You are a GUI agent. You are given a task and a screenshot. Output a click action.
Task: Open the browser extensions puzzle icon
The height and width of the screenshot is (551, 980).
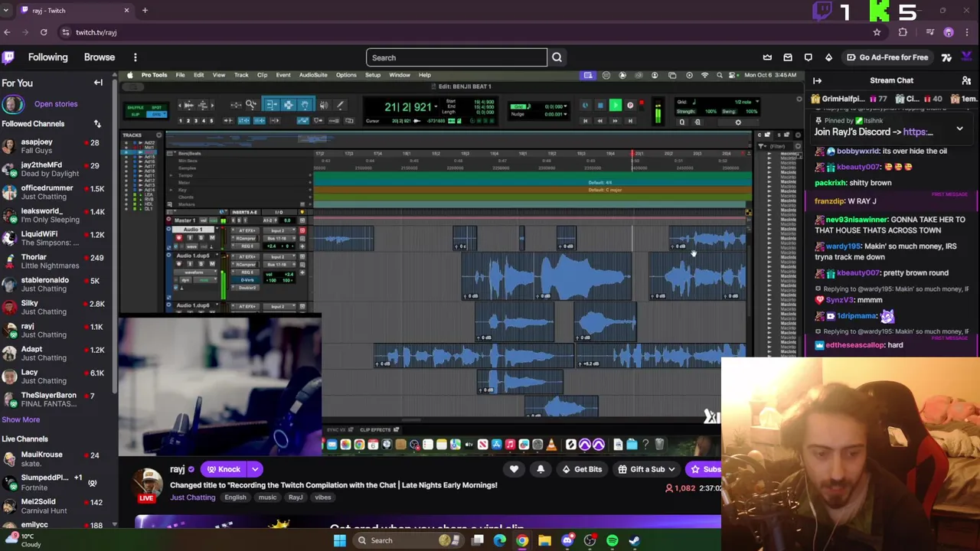pyautogui.click(x=903, y=32)
